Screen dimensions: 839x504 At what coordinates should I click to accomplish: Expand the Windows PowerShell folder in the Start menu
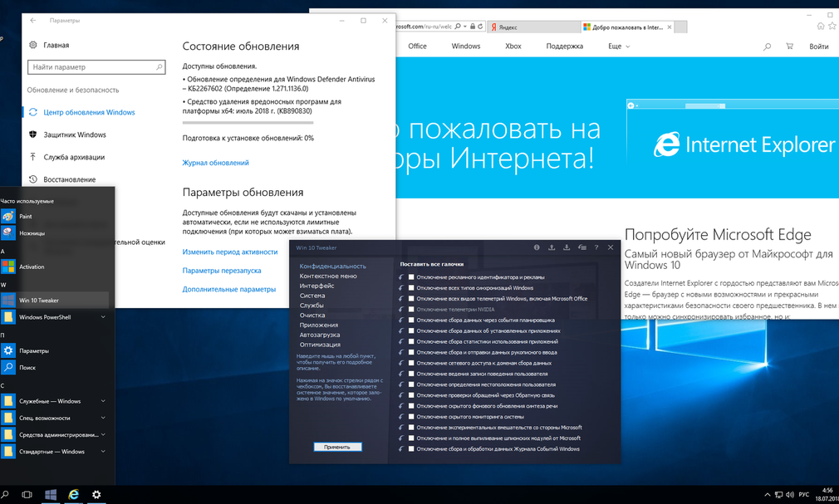click(103, 317)
